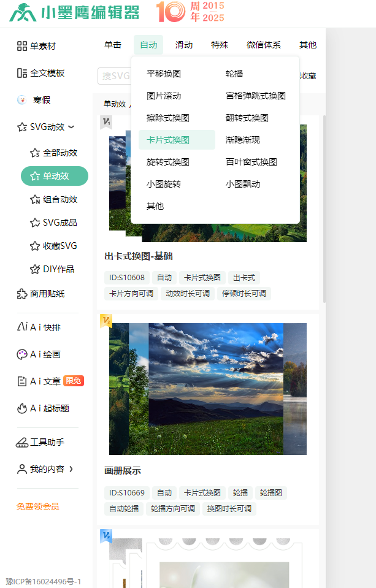
Task: Click the 动效时长可调 tag
Action: [188, 294]
